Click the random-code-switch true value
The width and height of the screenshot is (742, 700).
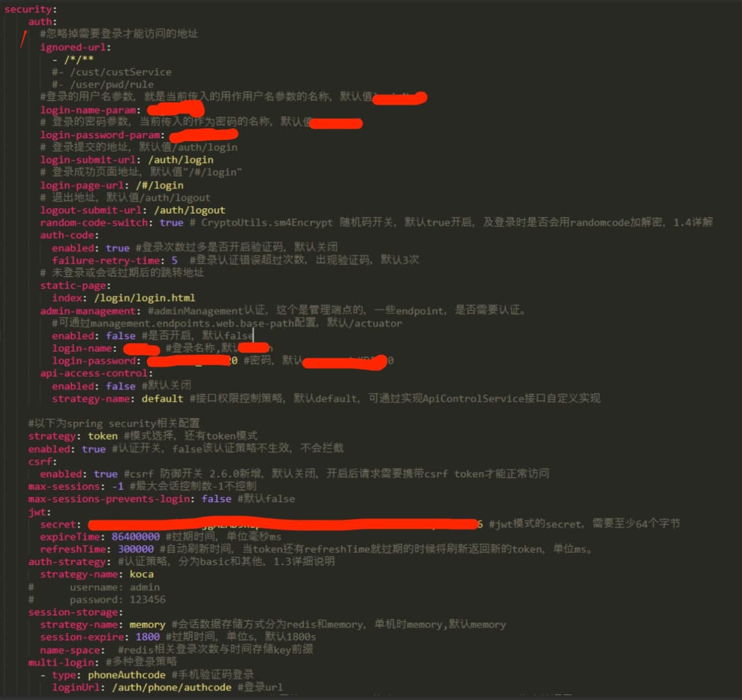pos(171,222)
